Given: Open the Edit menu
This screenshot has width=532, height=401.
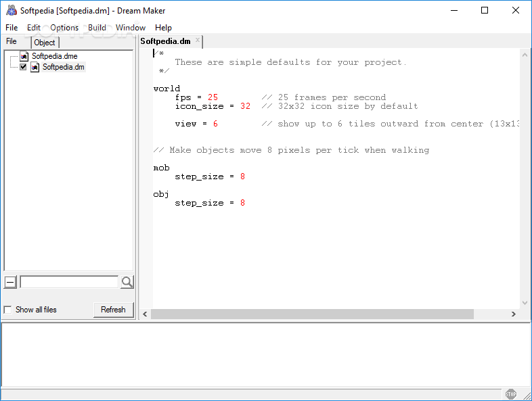Looking at the screenshot, I should click(34, 28).
